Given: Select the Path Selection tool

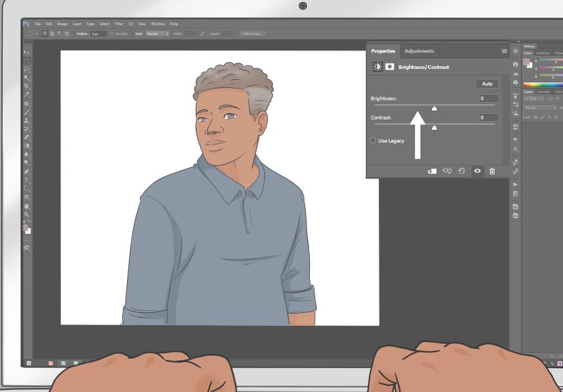Looking at the screenshot, I should coord(27,188).
